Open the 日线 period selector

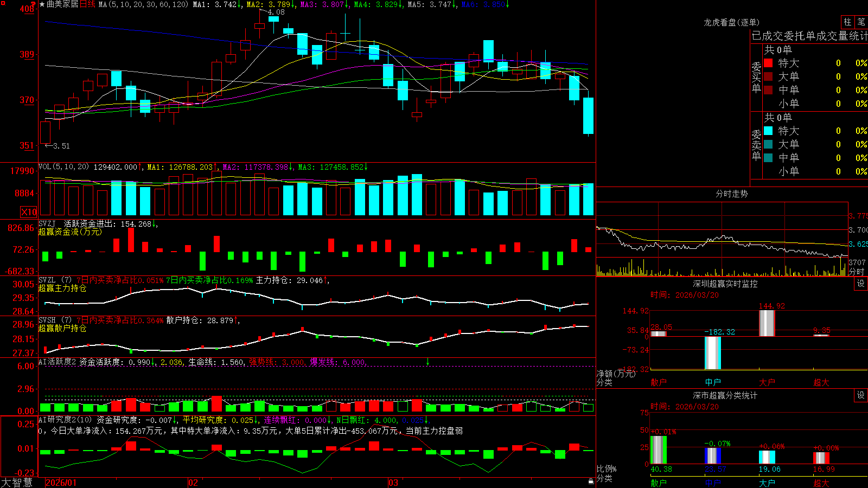point(87,4)
